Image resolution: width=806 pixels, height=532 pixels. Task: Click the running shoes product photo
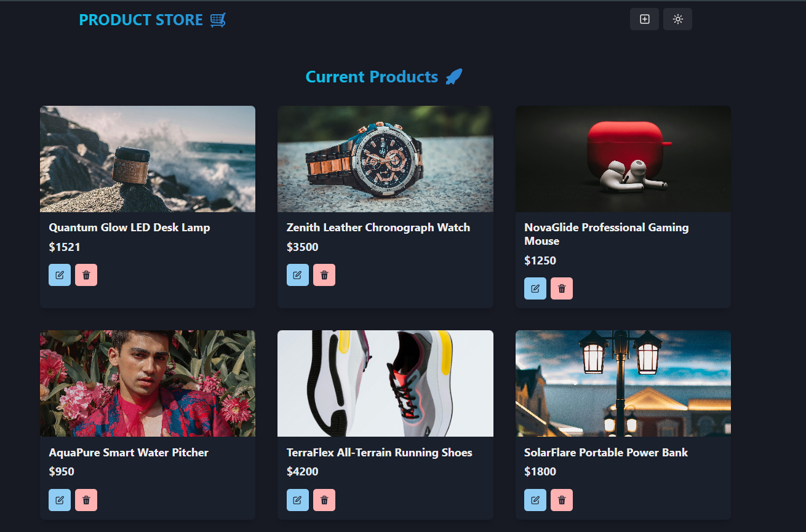click(x=385, y=383)
